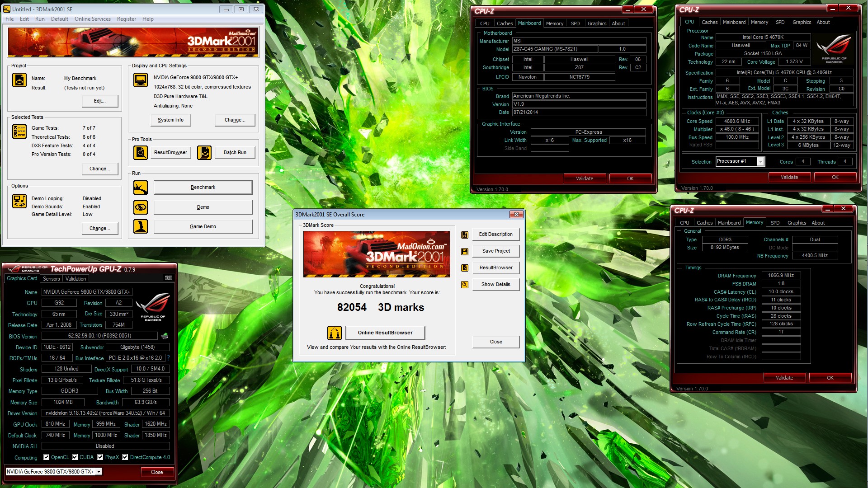Open the SPD tab in the Mainboard CPU-Z window
The image size is (868, 488).
click(575, 23)
